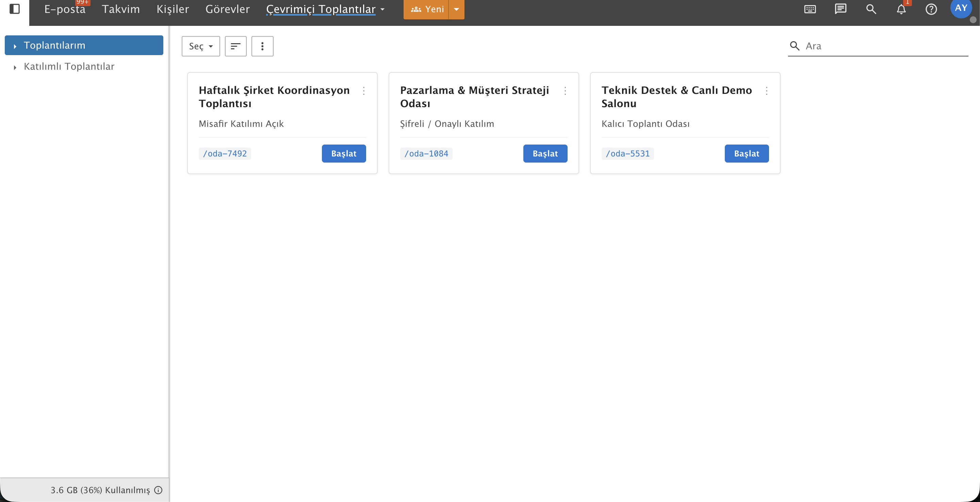Screen dimensions: 980x502
Task: Click the Teknik Destek & Canlı Demo Salonu title
Action: (676, 97)
